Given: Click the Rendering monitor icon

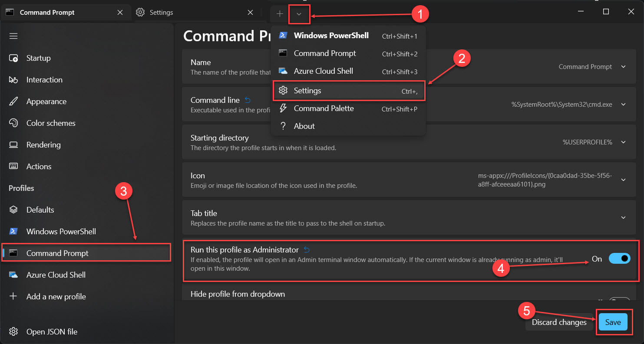Looking at the screenshot, I should click(13, 145).
